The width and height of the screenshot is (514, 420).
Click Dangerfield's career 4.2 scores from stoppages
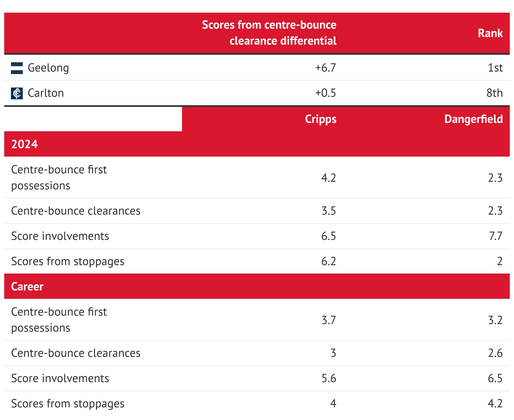(495, 404)
